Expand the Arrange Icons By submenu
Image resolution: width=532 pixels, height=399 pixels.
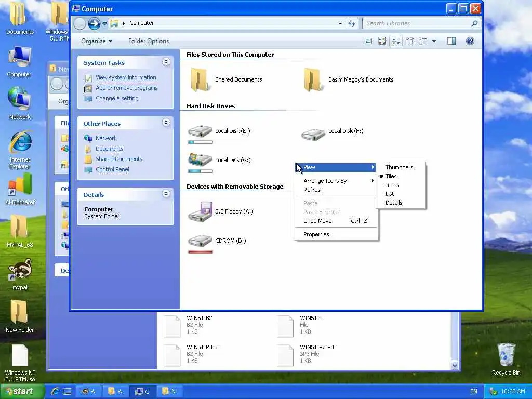[336, 181]
